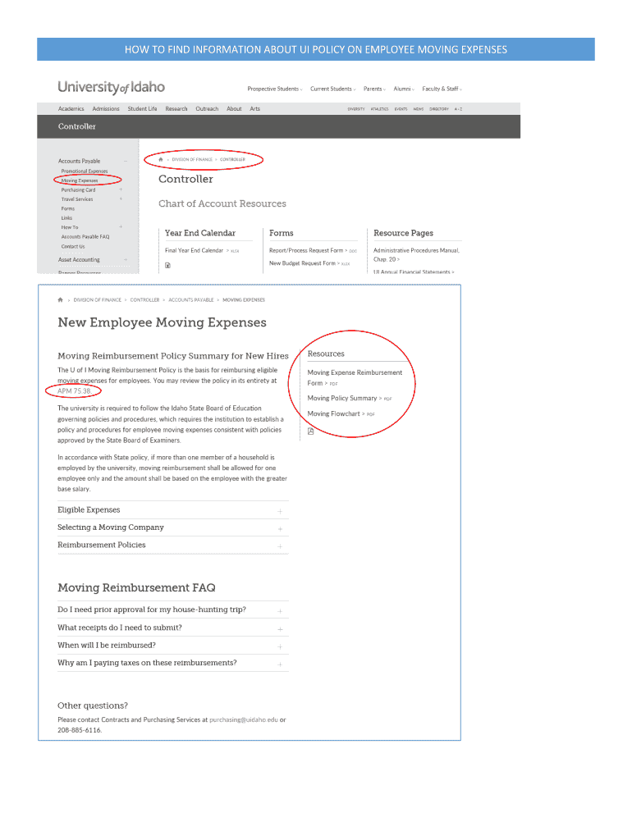Image resolution: width=632 pixels, height=840 pixels.
Task: Select Moving Expenses in the sidebar
Action: tap(80, 180)
